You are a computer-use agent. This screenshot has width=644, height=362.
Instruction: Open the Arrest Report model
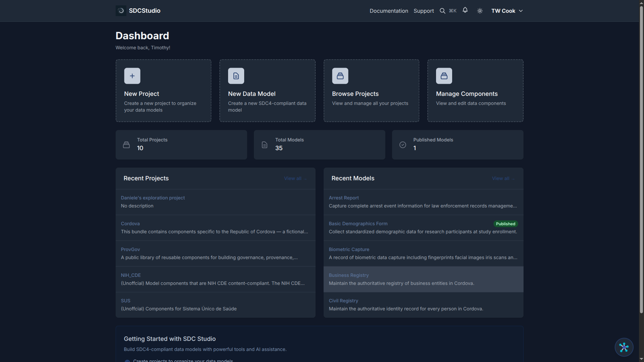343,198
